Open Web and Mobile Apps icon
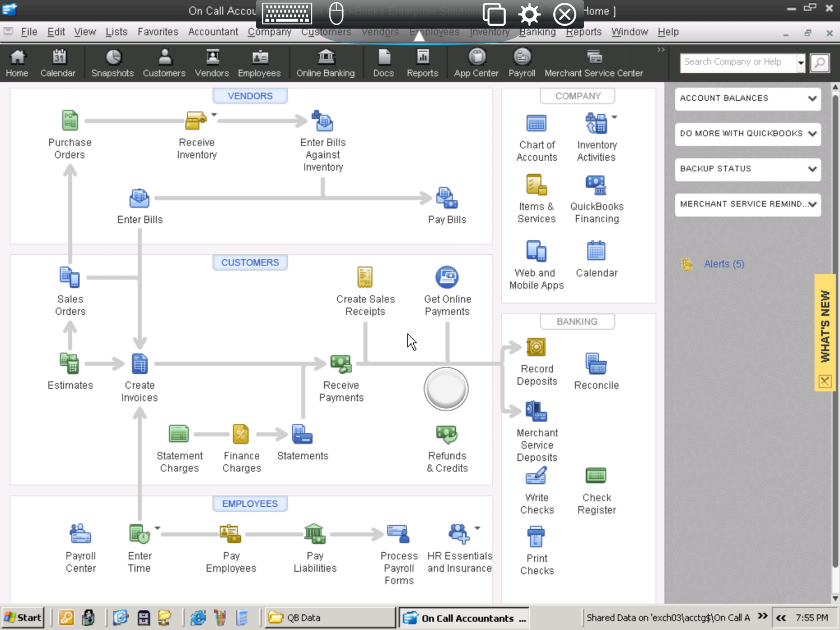The image size is (840, 630). (x=536, y=251)
